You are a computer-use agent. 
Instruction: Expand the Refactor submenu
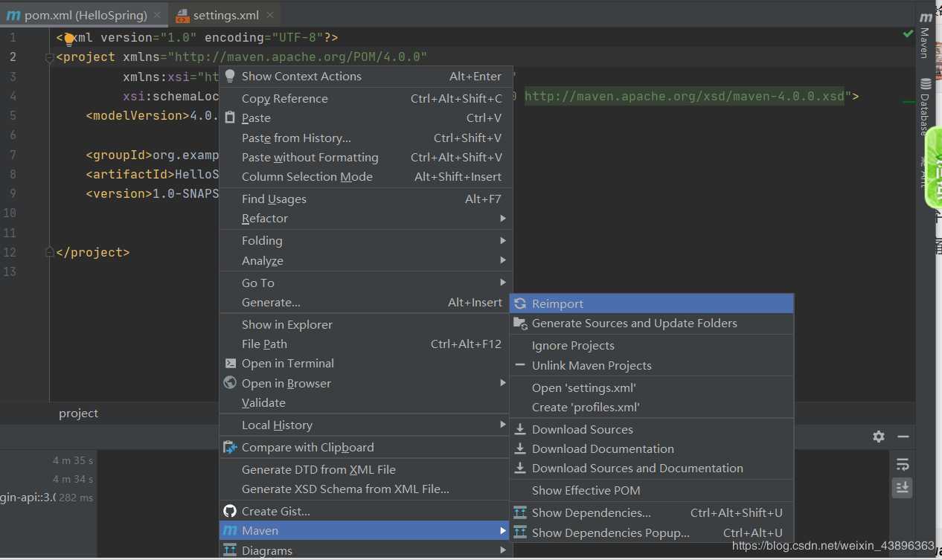click(364, 218)
